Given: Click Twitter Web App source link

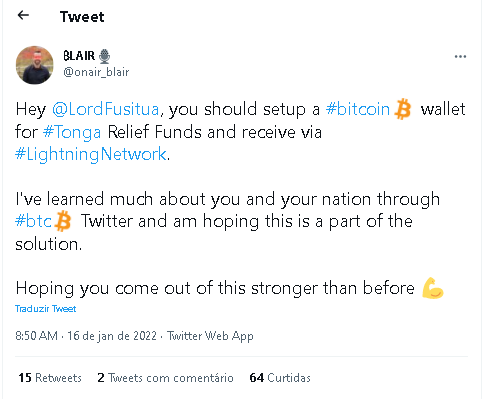Looking at the screenshot, I should 210,336.
